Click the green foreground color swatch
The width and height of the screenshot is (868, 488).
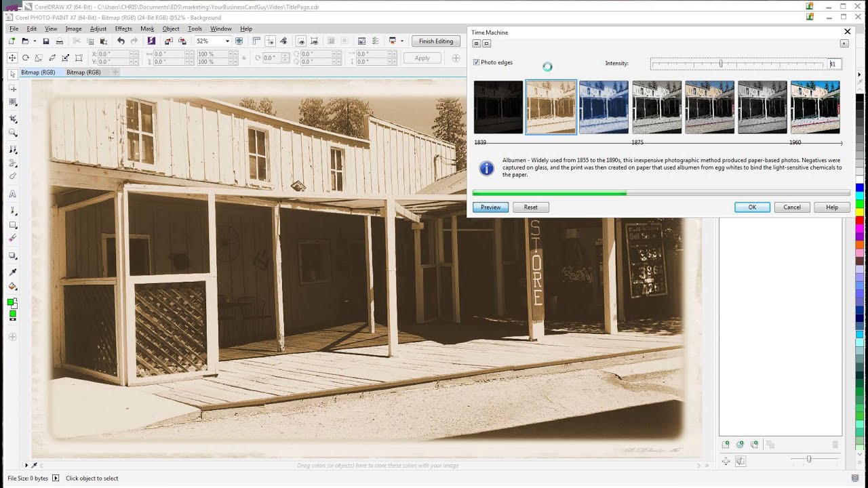(x=11, y=302)
